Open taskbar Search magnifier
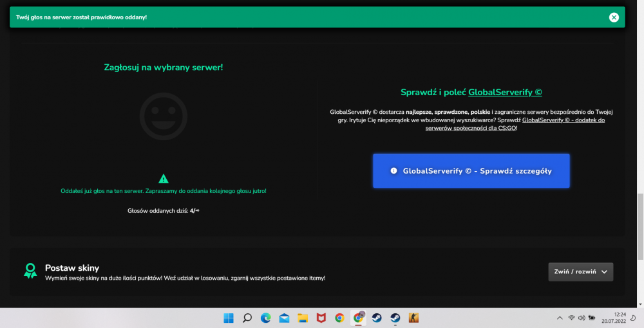 coord(247,318)
